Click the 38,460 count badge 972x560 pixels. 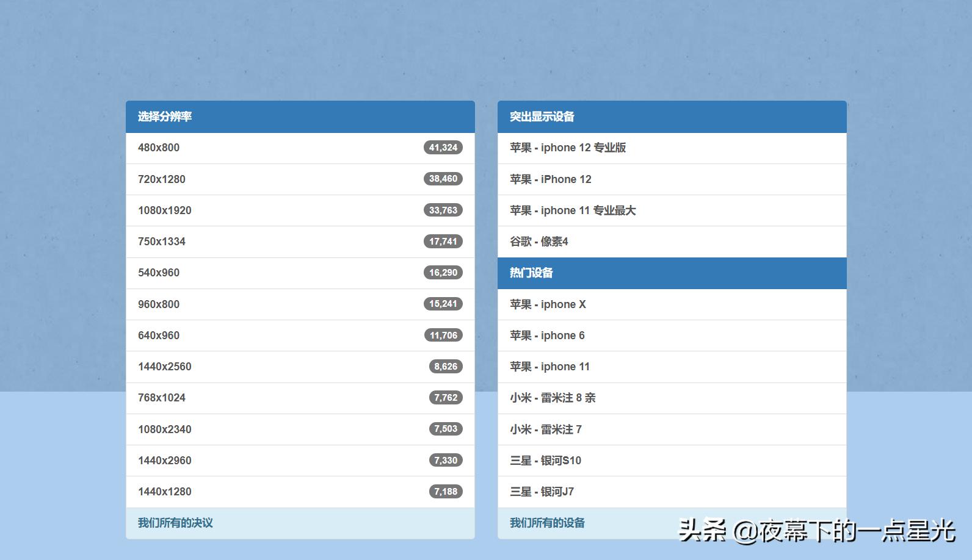[x=443, y=179]
